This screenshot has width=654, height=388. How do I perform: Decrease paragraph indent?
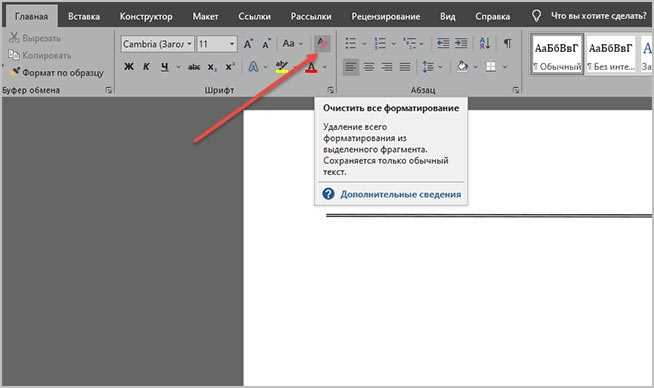click(x=443, y=43)
